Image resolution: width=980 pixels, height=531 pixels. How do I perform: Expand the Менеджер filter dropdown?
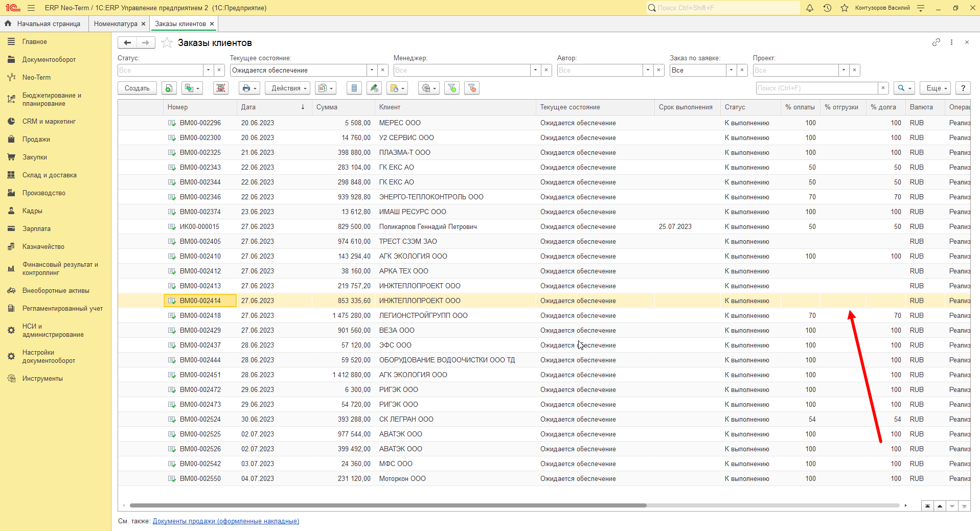(x=535, y=70)
